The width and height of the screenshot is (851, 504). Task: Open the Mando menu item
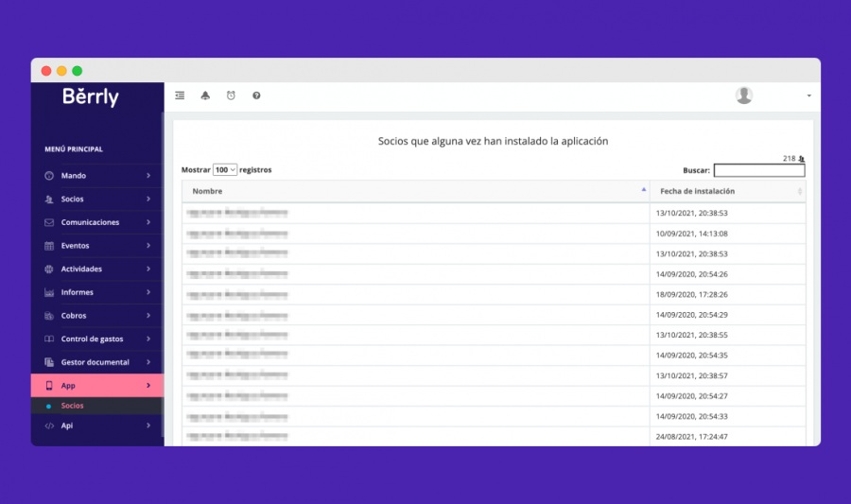(x=97, y=176)
